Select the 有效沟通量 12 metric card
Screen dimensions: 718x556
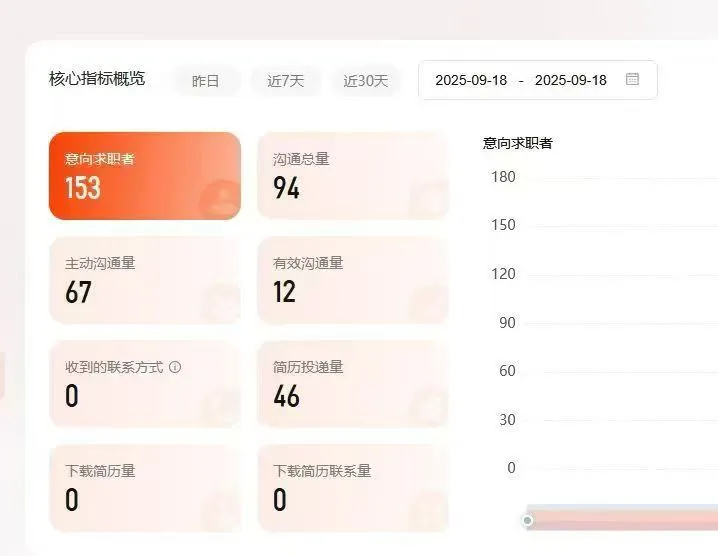point(353,280)
